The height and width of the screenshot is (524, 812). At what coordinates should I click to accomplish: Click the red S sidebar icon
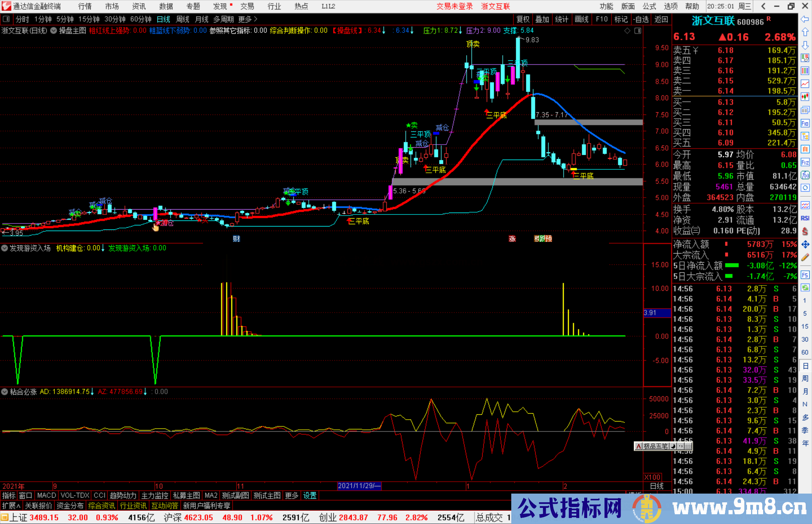(x=805, y=231)
